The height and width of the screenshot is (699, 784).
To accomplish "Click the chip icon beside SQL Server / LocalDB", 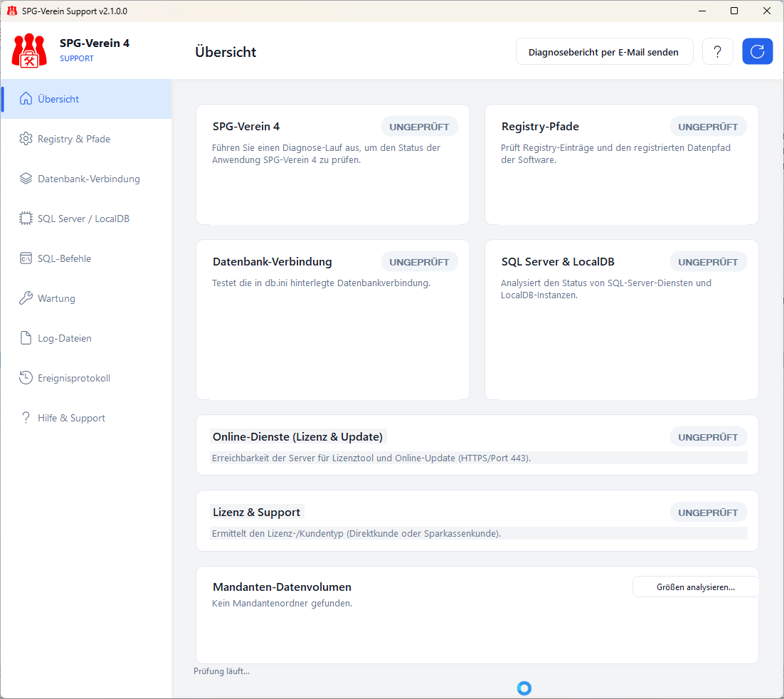I will click(x=26, y=218).
